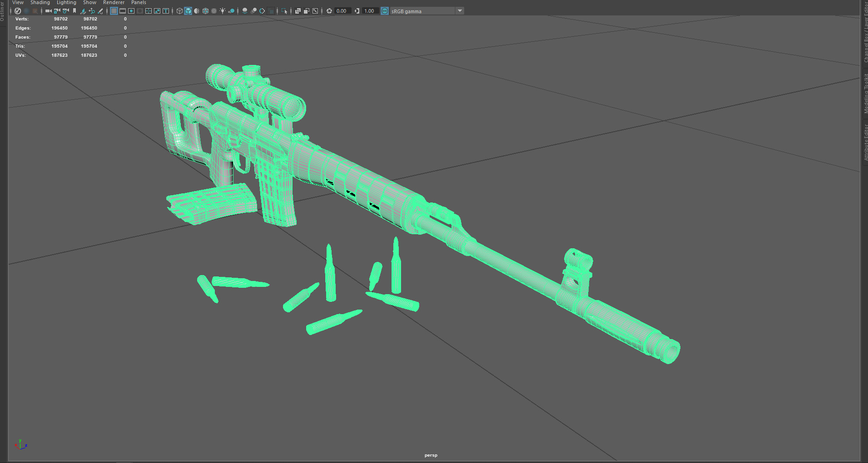Open the Panels menu
Screen dimensions: 868x463
tap(139, 3)
